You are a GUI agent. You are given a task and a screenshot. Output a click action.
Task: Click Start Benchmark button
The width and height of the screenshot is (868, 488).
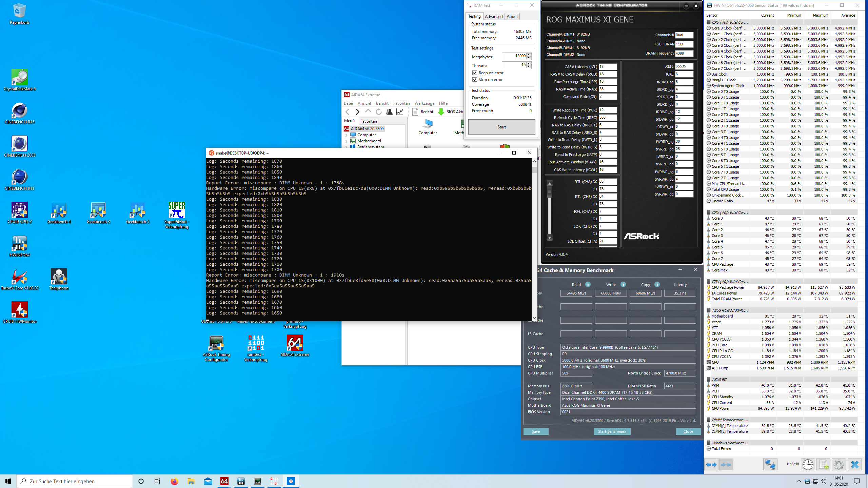pyautogui.click(x=612, y=431)
